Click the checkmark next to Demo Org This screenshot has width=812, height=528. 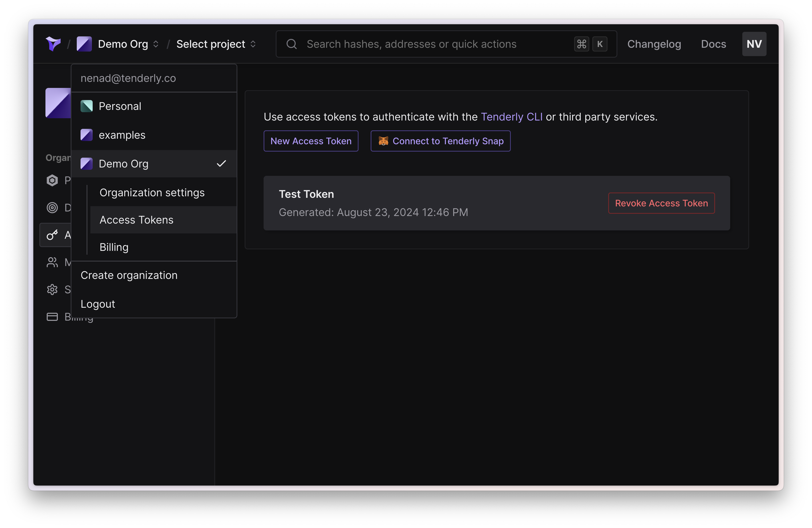click(x=221, y=163)
